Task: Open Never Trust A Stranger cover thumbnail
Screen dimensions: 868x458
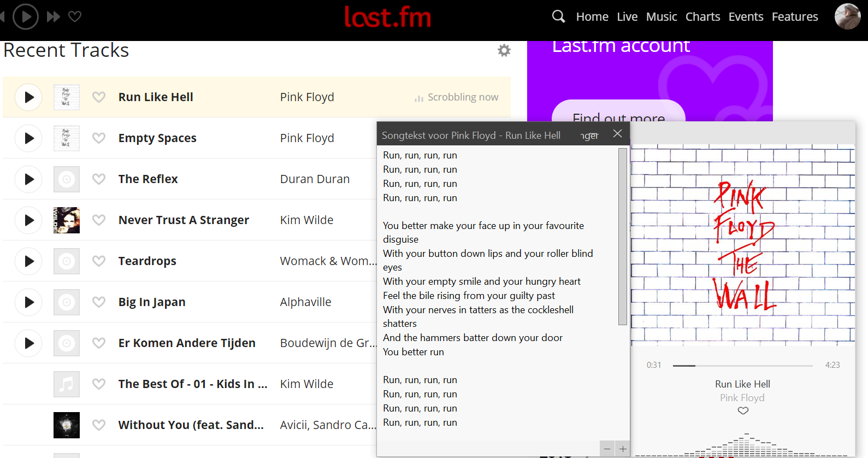Action: coord(67,220)
